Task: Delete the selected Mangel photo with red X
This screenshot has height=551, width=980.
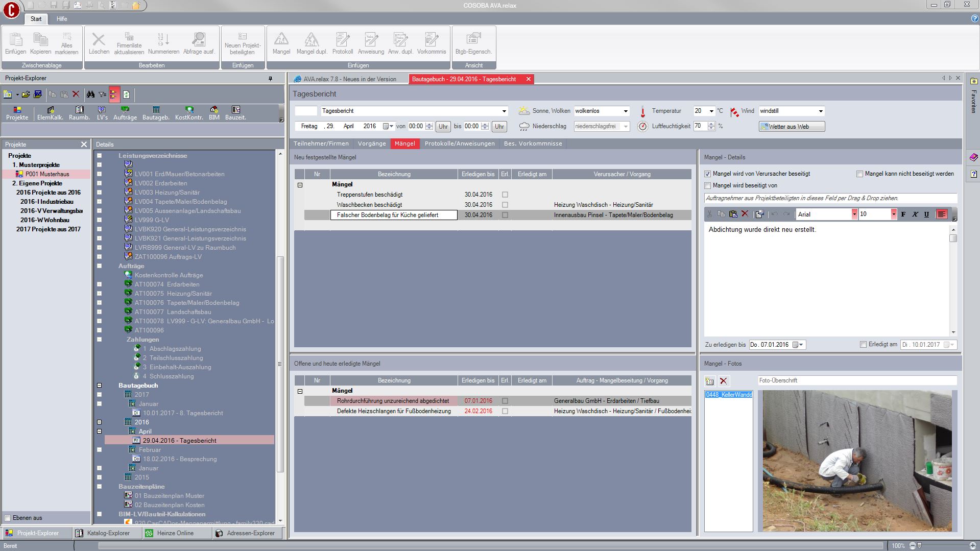Action: tap(723, 381)
